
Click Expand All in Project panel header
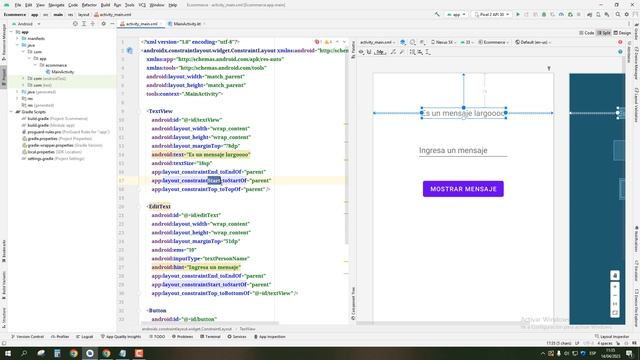coord(84,24)
